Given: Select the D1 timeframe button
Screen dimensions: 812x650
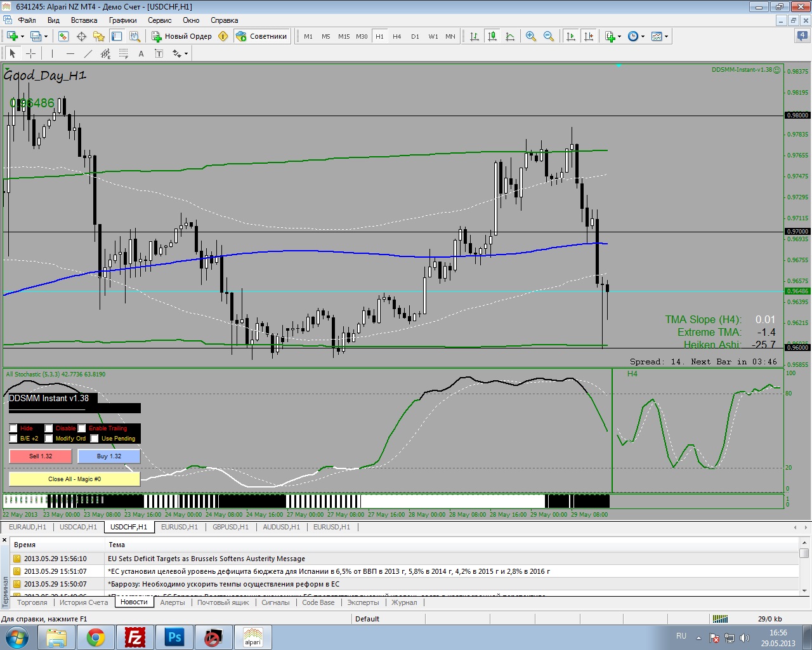Looking at the screenshot, I should [415, 36].
